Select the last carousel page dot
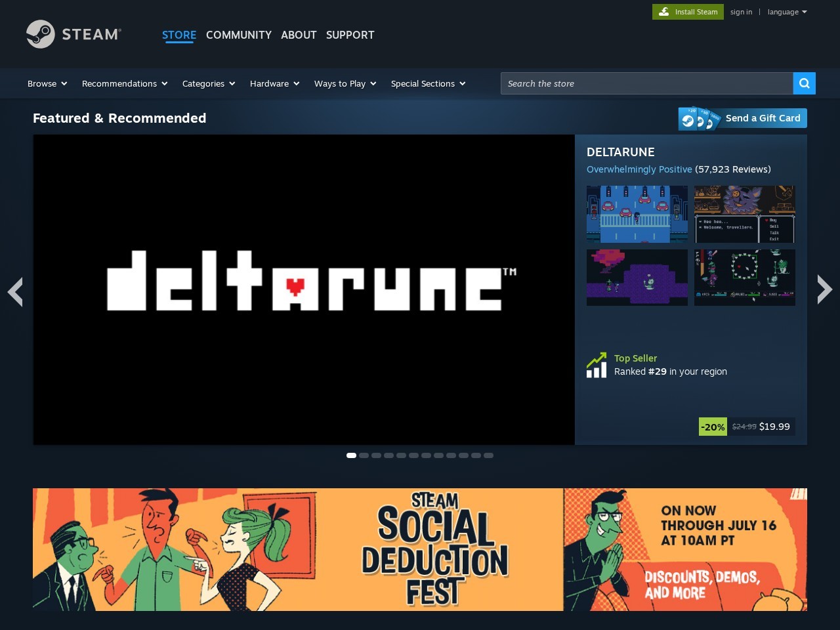The image size is (840, 630). click(488, 455)
